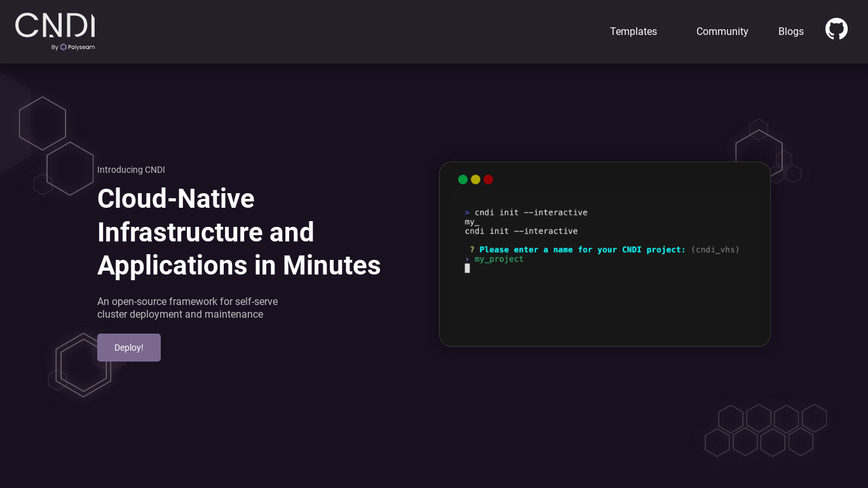This screenshot has width=868, height=488.
Task: Click the green terminal window dot
Action: pyautogui.click(x=463, y=180)
